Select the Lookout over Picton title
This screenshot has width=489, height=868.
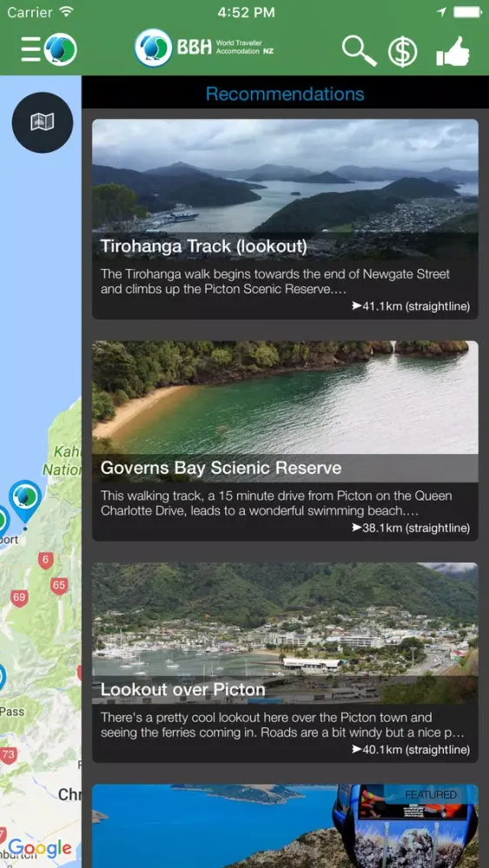tap(182, 690)
